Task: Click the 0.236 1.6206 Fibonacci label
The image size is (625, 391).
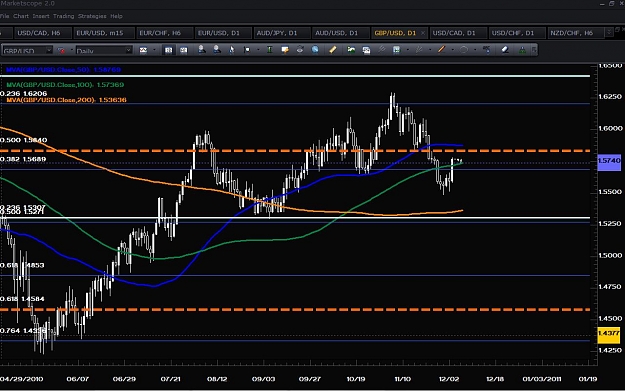Action: [24, 93]
